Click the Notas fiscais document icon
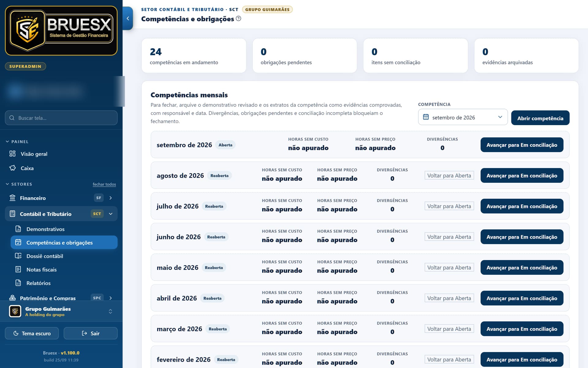588x368 pixels. click(18, 269)
